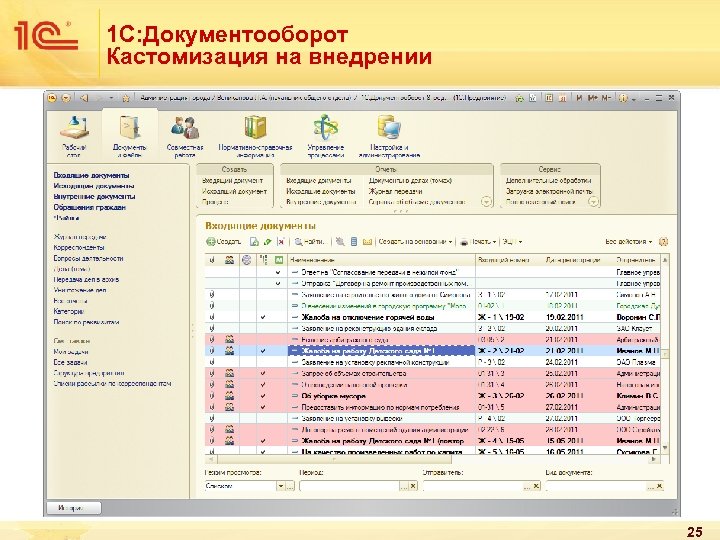This screenshot has height=540, width=720.
Task: Open Исходящие документы in navigation panel
Action: pyautogui.click(x=94, y=186)
